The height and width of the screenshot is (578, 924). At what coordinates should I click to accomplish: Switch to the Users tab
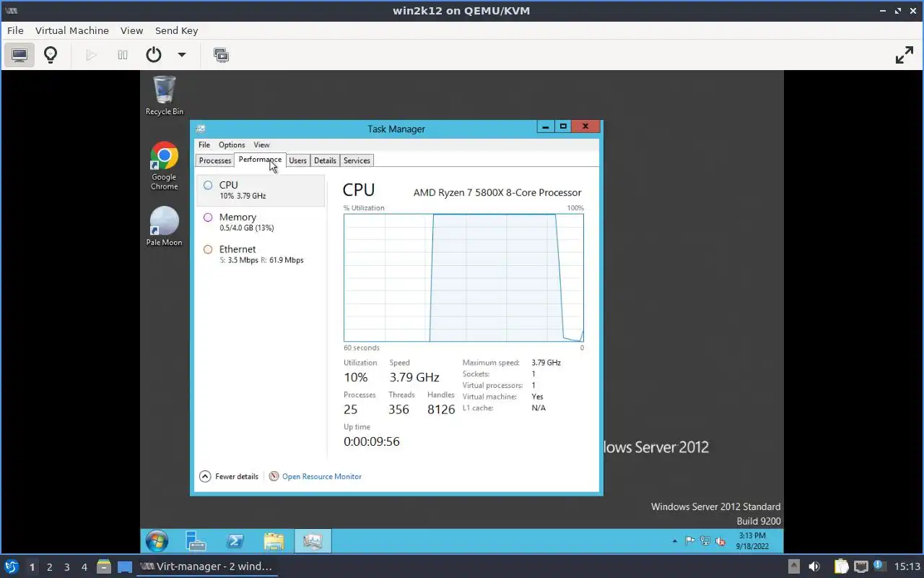pos(297,160)
